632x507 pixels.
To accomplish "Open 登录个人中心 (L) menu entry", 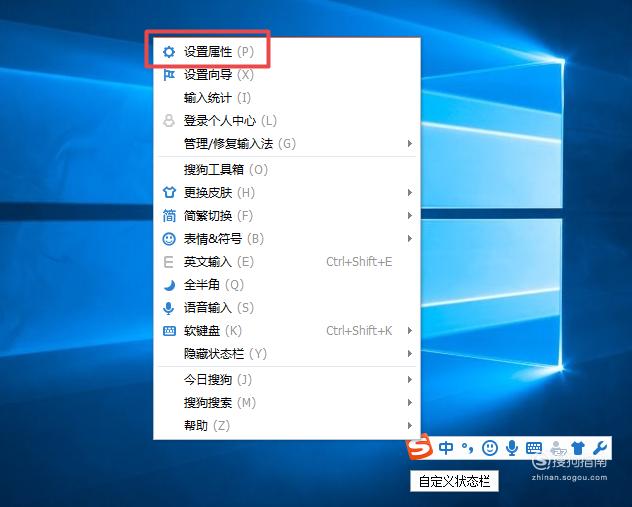I will 287,121.
